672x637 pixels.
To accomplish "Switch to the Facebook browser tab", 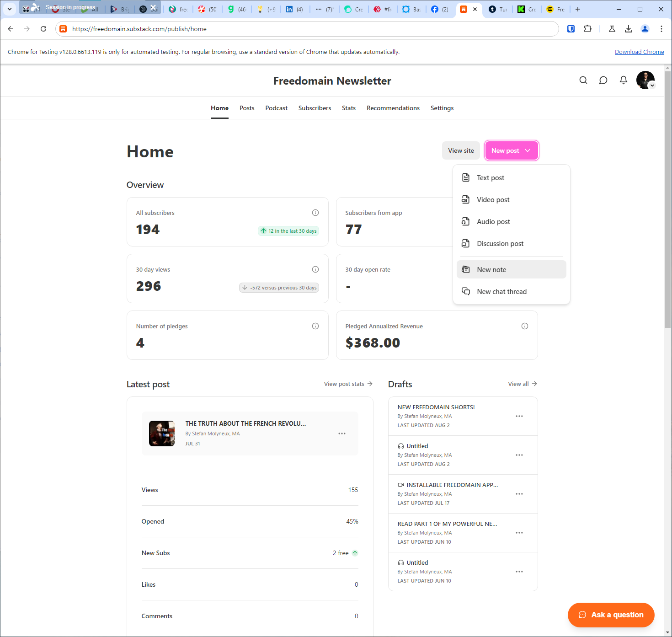I will coord(440,9).
